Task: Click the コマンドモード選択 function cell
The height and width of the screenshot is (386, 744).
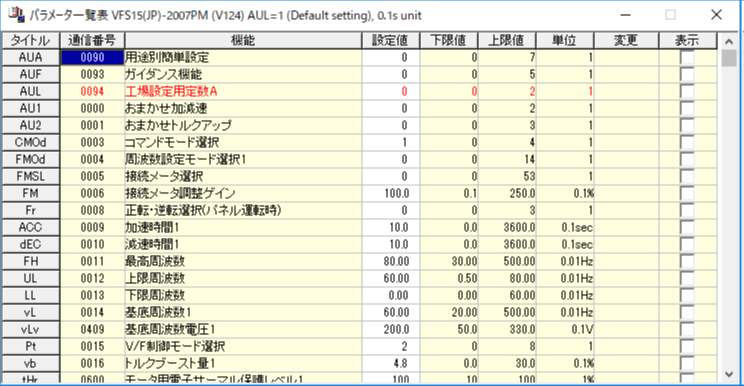Action: click(x=243, y=142)
